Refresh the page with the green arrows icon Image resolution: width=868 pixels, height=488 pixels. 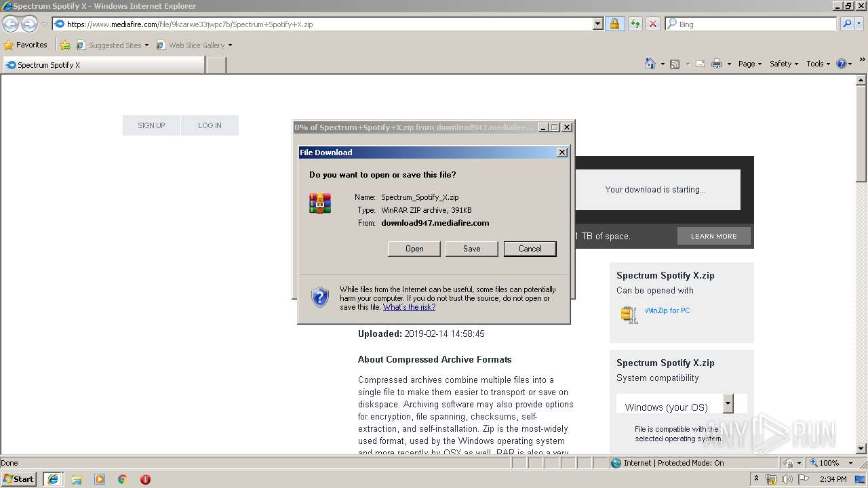pos(635,24)
